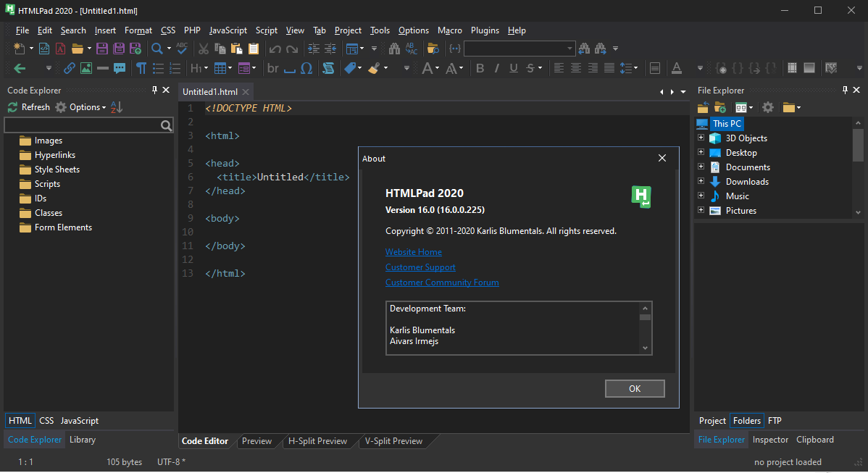Open the Website Home link

pos(414,252)
